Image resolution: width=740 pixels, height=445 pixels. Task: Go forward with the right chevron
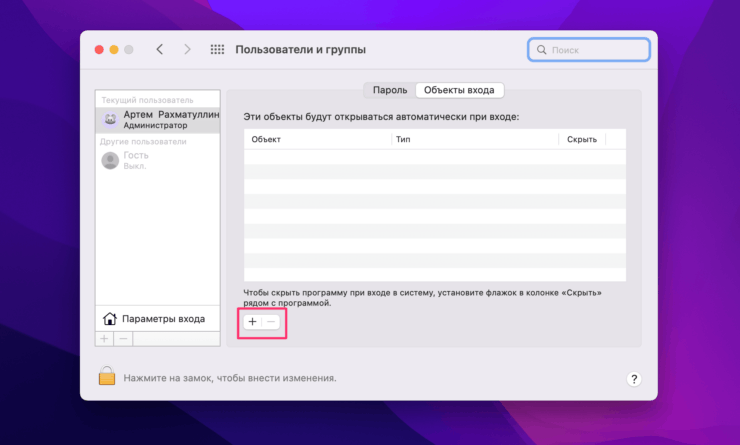pos(187,50)
